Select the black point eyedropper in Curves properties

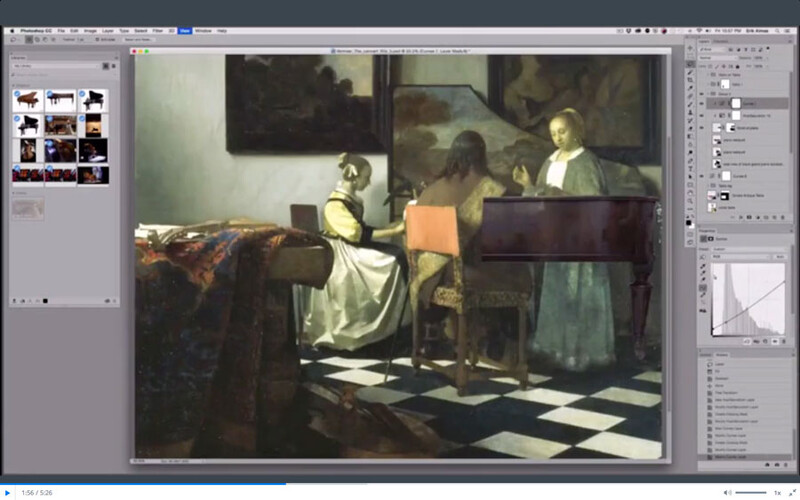tap(703, 266)
